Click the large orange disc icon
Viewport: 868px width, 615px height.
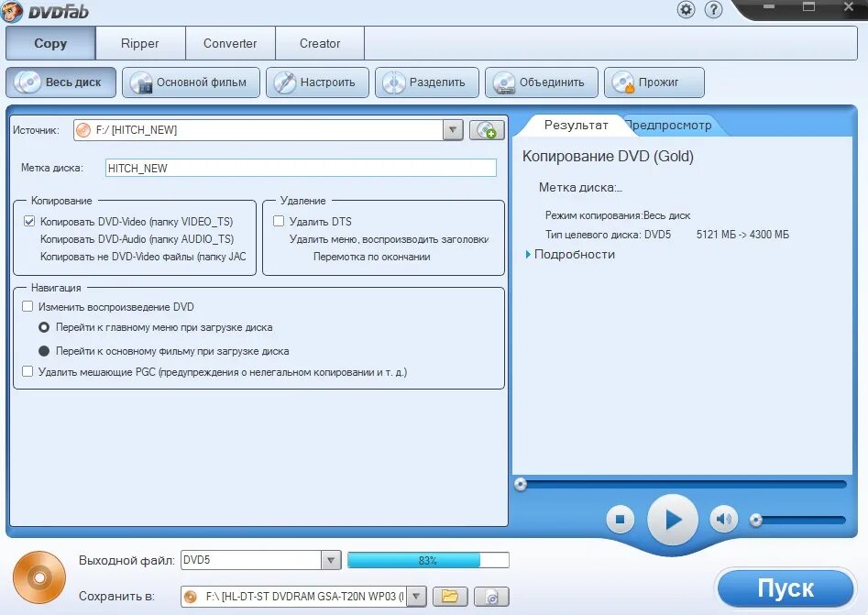pyautogui.click(x=39, y=577)
